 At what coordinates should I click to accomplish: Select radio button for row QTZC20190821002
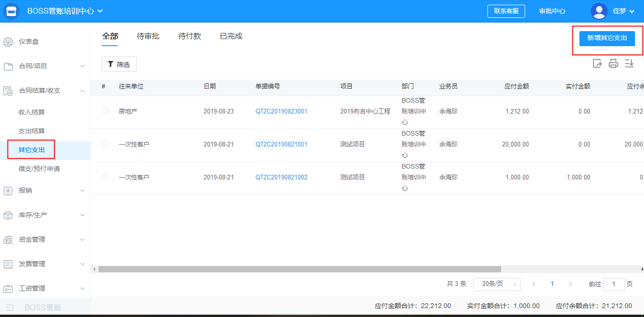pyautogui.click(x=105, y=177)
